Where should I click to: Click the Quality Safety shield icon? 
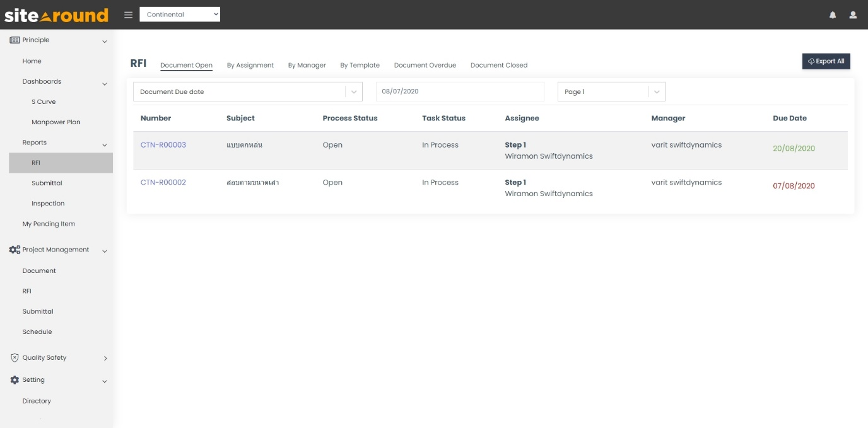coord(14,357)
